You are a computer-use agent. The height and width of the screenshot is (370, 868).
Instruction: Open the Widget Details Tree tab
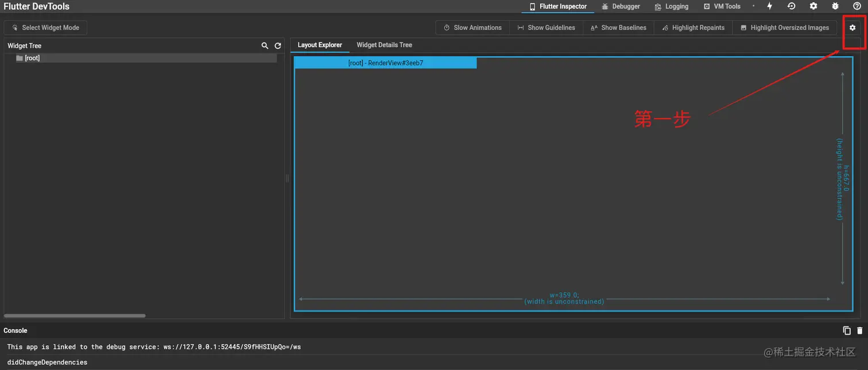point(384,45)
